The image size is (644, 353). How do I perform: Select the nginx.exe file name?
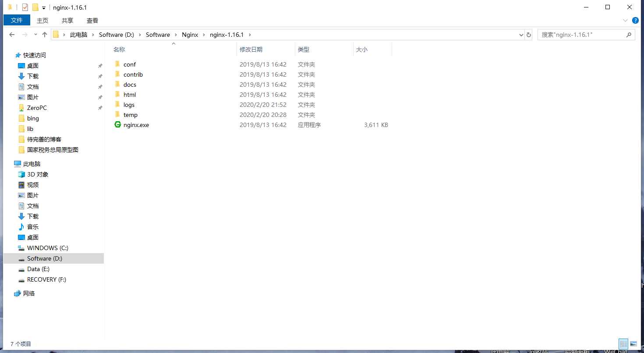(x=136, y=125)
